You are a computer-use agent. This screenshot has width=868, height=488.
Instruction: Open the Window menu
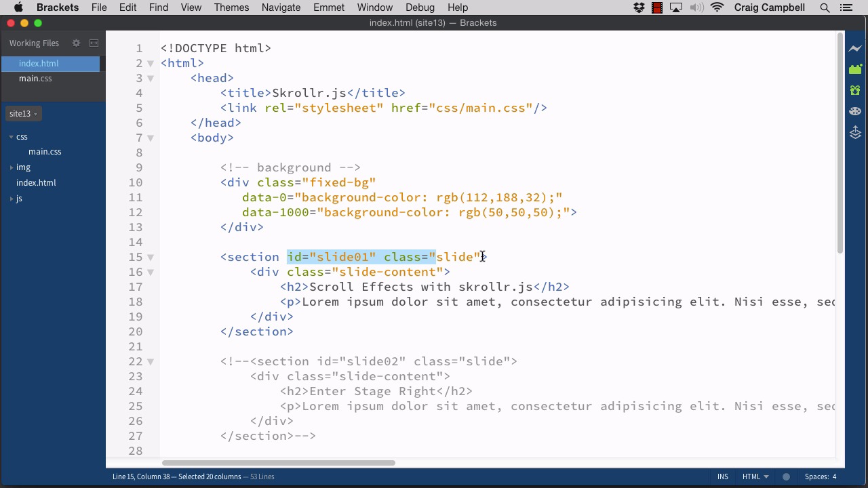point(375,7)
